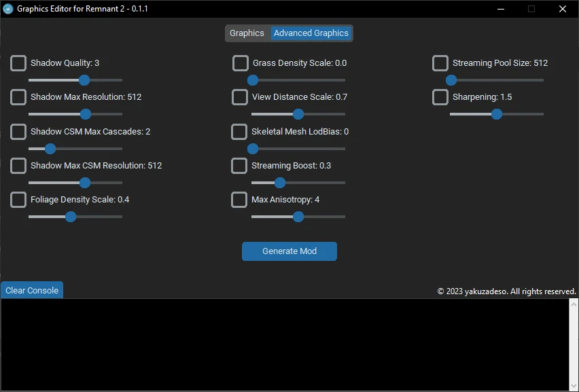579x392 pixels.
Task: Click the app icon in title bar
Action: coord(7,9)
